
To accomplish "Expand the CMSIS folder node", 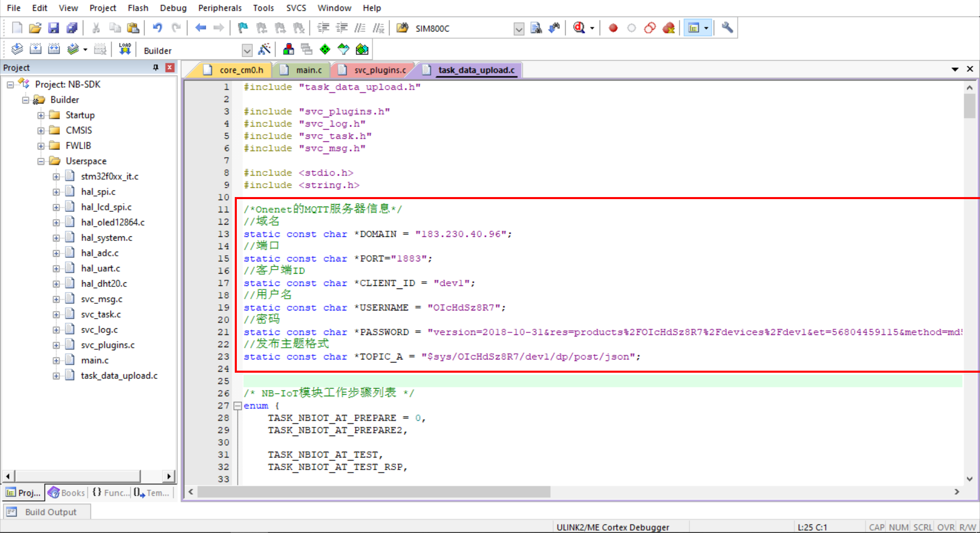I will point(41,131).
